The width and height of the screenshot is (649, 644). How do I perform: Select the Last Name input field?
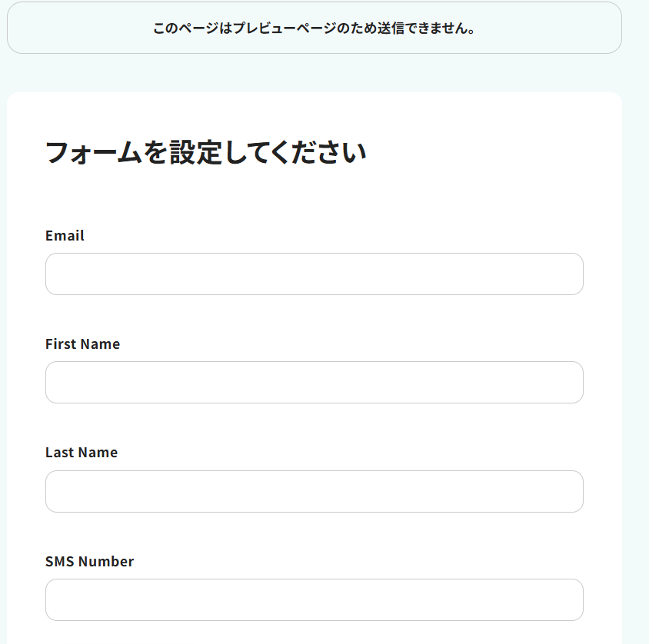[314, 492]
